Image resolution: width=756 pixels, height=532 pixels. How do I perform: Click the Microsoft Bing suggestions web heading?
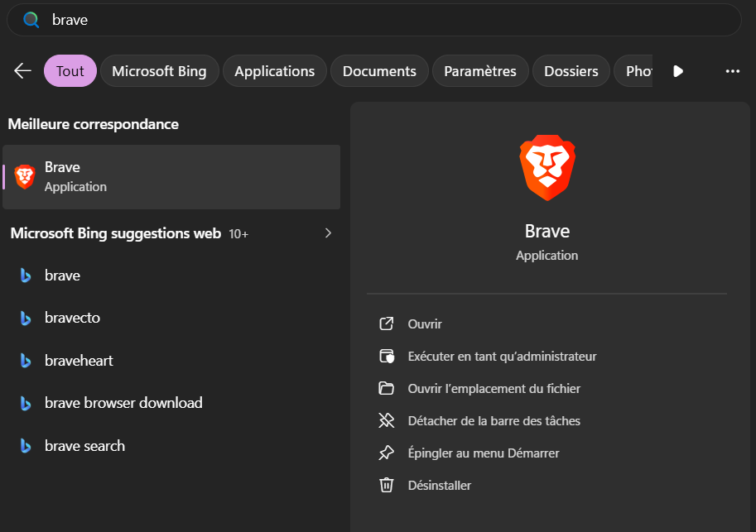click(x=116, y=233)
